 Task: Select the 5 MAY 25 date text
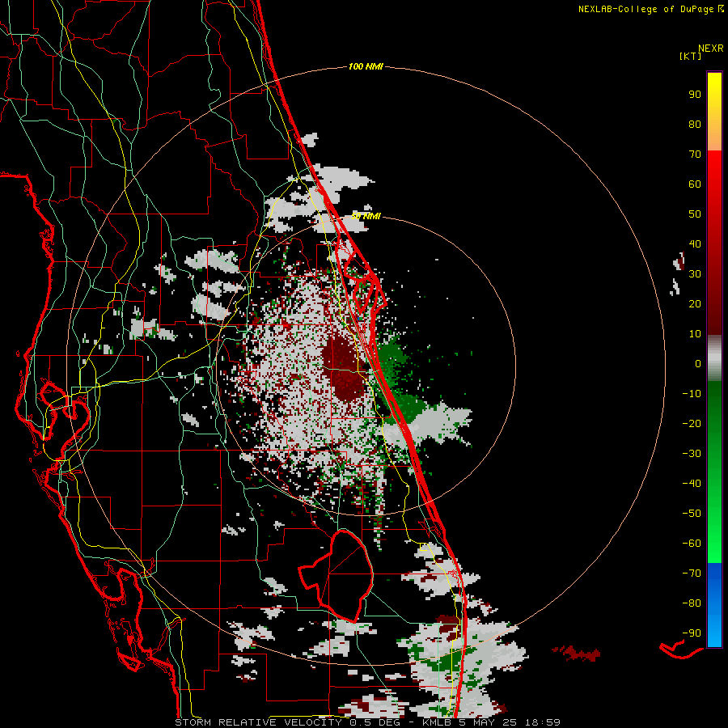[489, 722]
